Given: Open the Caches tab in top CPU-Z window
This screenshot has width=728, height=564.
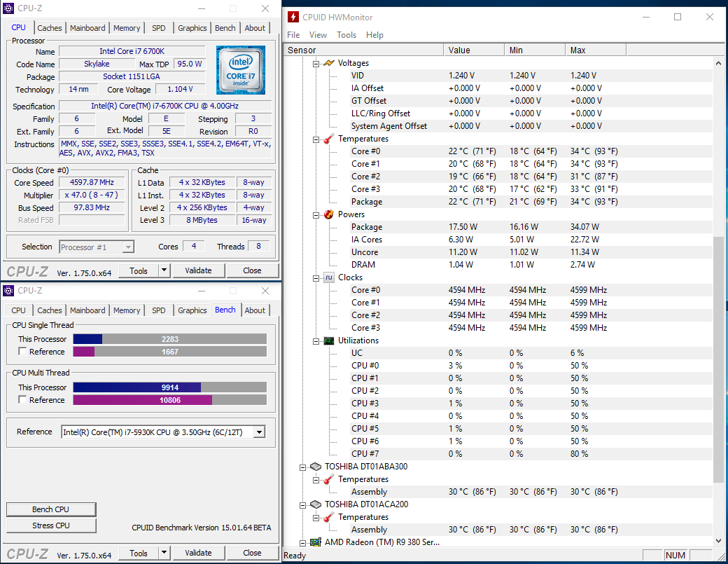Looking at the screenshot, I should pyautogui.click(x=50, y=28).
